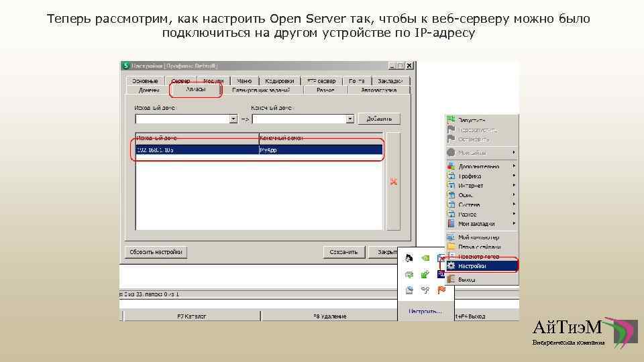
Task: Expand the Интернет submenu
Action: (482, 186)
